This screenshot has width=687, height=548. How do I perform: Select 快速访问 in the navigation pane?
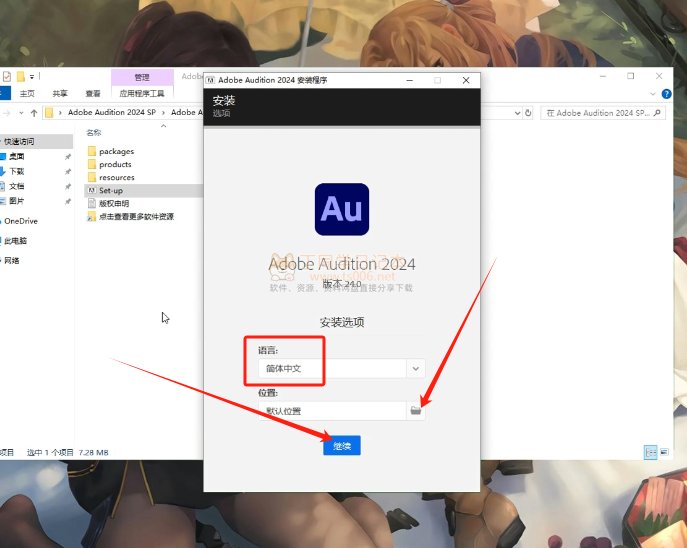coord(19,141)
